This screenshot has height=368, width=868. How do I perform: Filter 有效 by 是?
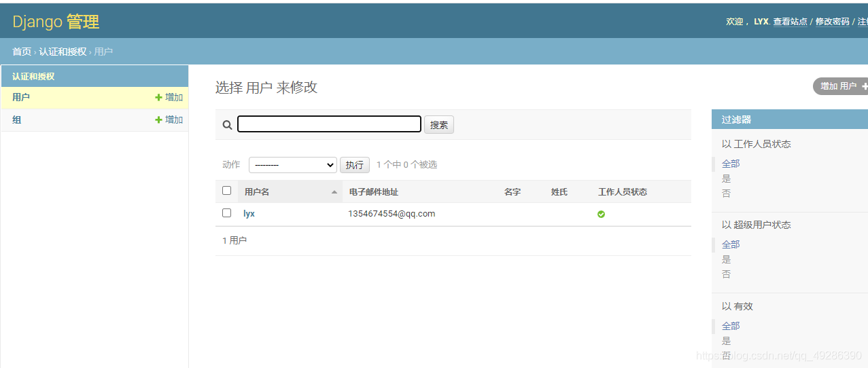pyautogui.click(x=726, y=341)
